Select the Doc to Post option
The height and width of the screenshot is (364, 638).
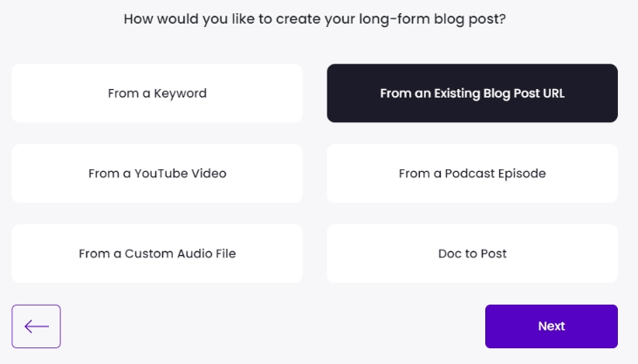click(472, 254)
